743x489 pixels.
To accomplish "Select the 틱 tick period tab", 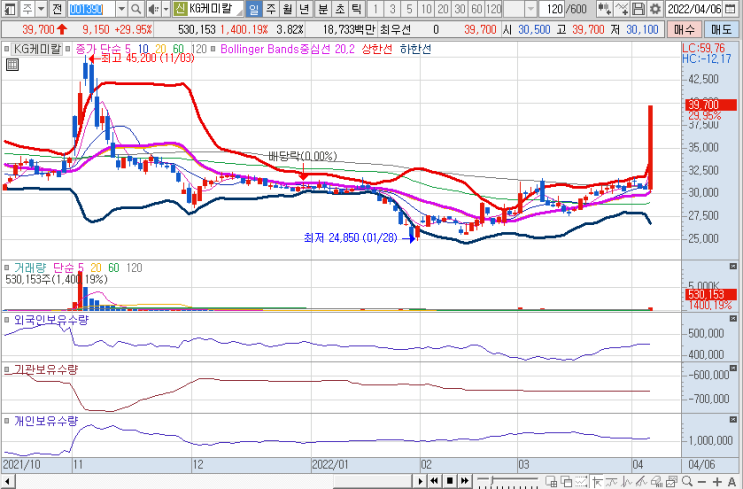I will 356,9.
